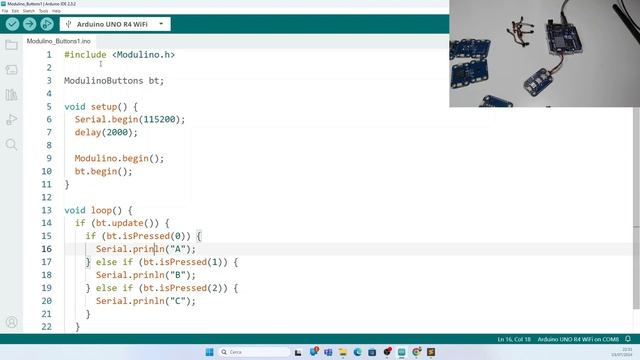
Task: Click 'Serial.begin(115200);' on line 6
Action: pyautogui.click(x=130, y=120)
